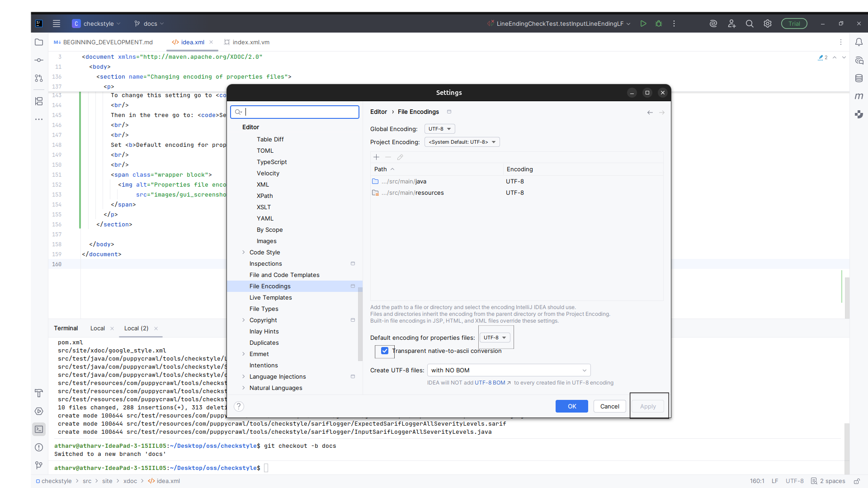Open the UTF-8 BOM link
The width and height of the screenshot is (868, 488).
click(491, 383)
